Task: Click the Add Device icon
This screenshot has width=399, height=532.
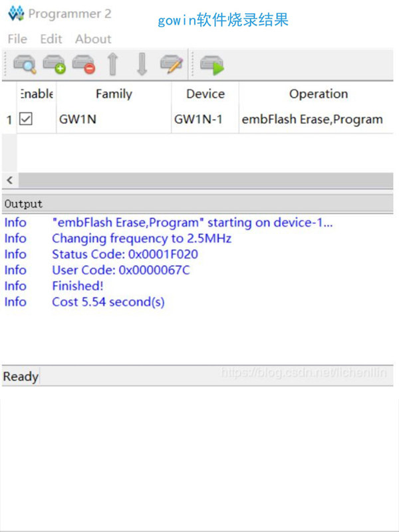Action: tap(54, 64)
